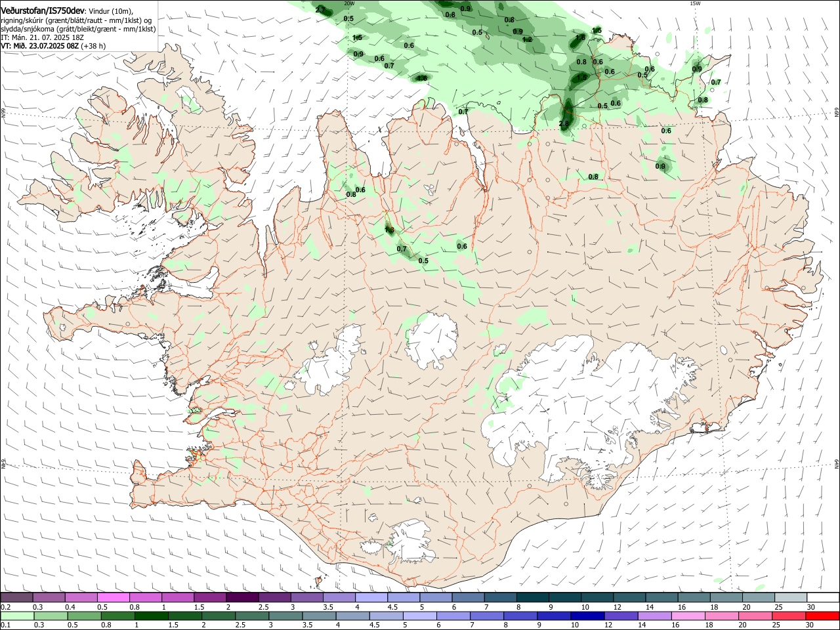The width and height of the screenshot is (840, 630).
Task: Select the lower-row light pink swatch between 16 and 18
Action: click(x=688, y=618)
